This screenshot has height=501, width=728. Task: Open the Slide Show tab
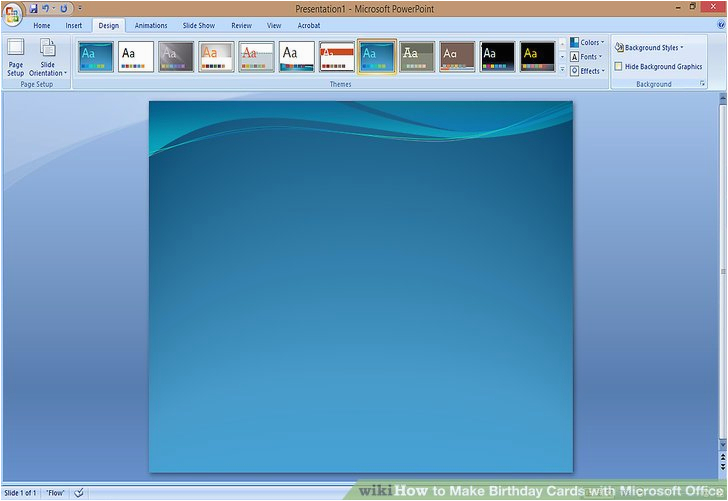(x=199, y=26)
